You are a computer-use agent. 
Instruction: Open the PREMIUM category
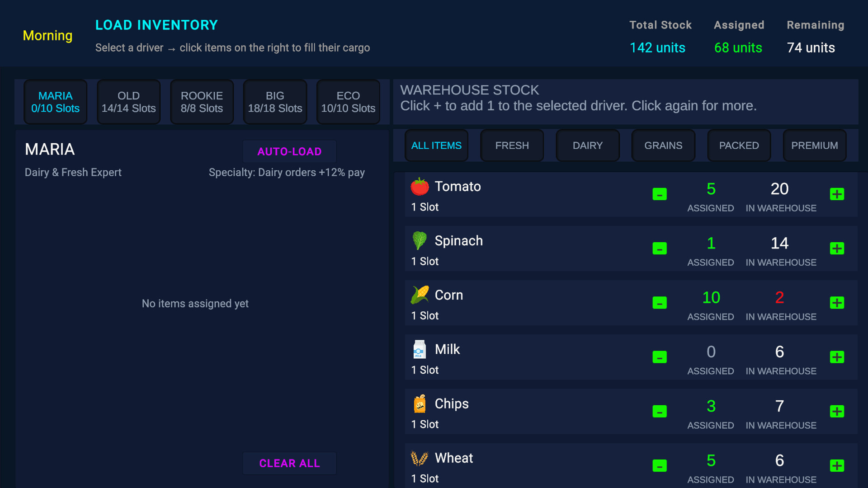[814, 145]
